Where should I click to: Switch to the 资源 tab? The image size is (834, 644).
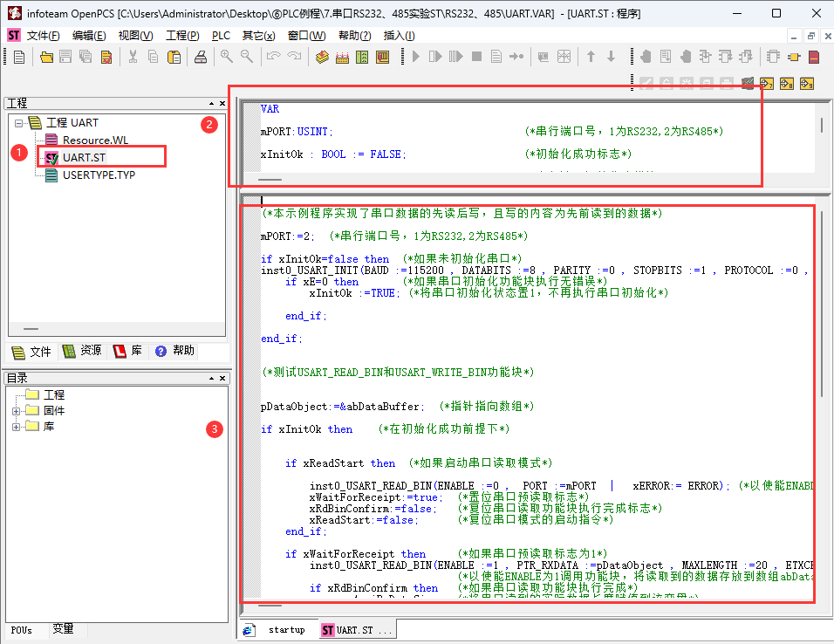[82, 351]
